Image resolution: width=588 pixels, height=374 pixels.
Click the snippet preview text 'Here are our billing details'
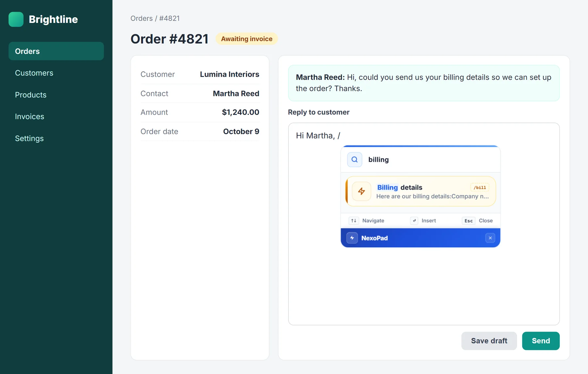(433, 196)
